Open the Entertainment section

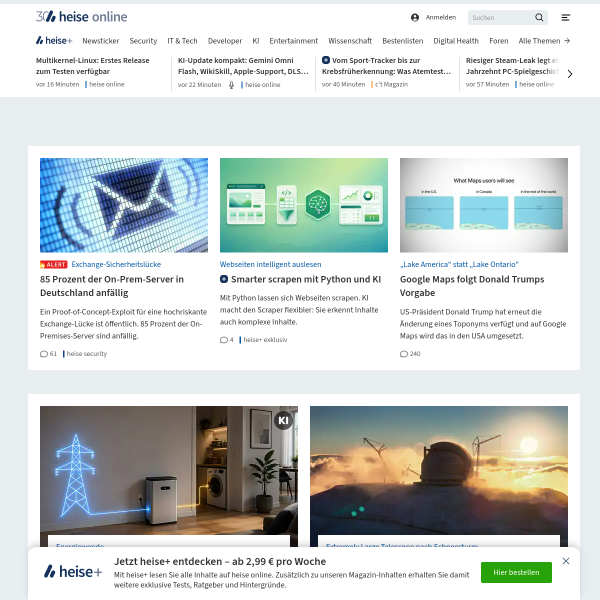[x=293, y=41]
